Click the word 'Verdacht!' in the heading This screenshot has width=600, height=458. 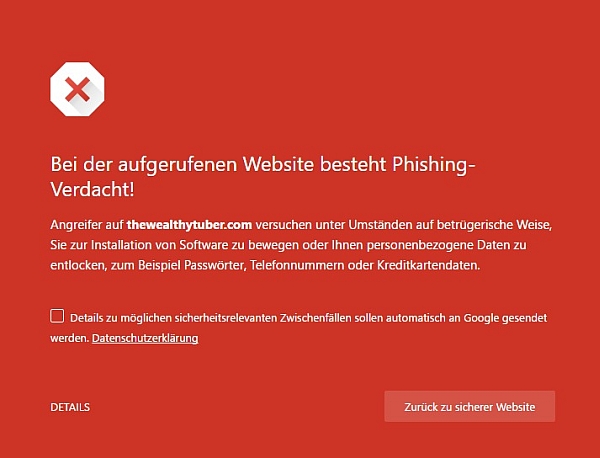click(92, 189)
